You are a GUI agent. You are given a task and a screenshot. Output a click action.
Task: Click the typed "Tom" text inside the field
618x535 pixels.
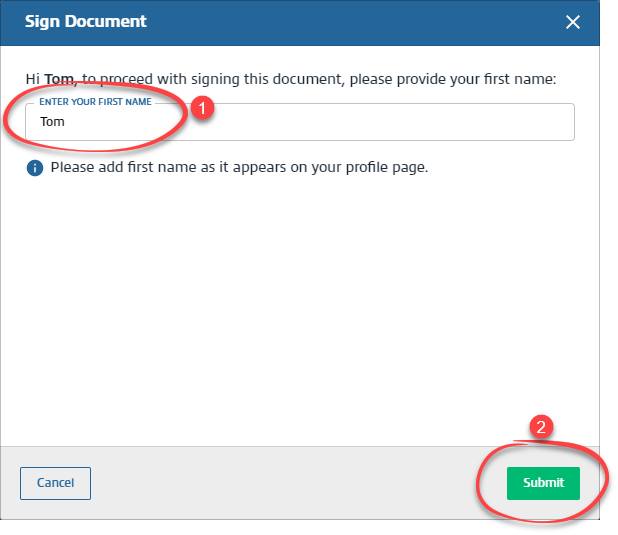52,122
